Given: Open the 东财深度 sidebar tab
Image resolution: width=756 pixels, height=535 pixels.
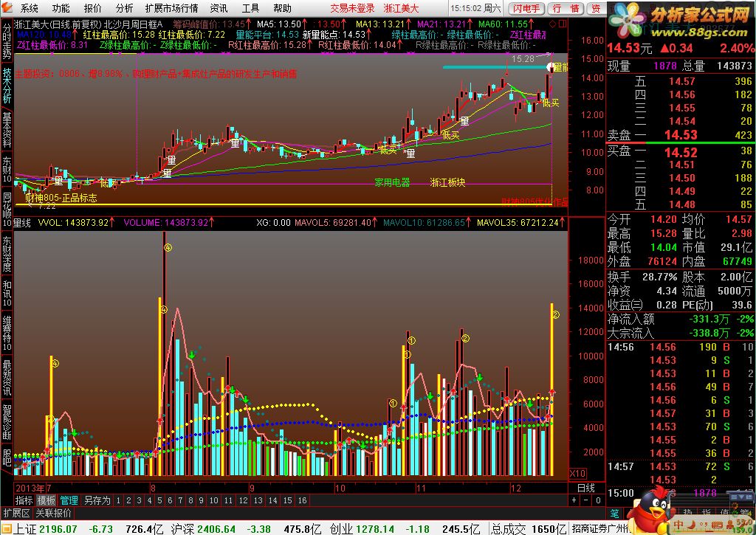Looking at the screenshot, I should [7, 254].
